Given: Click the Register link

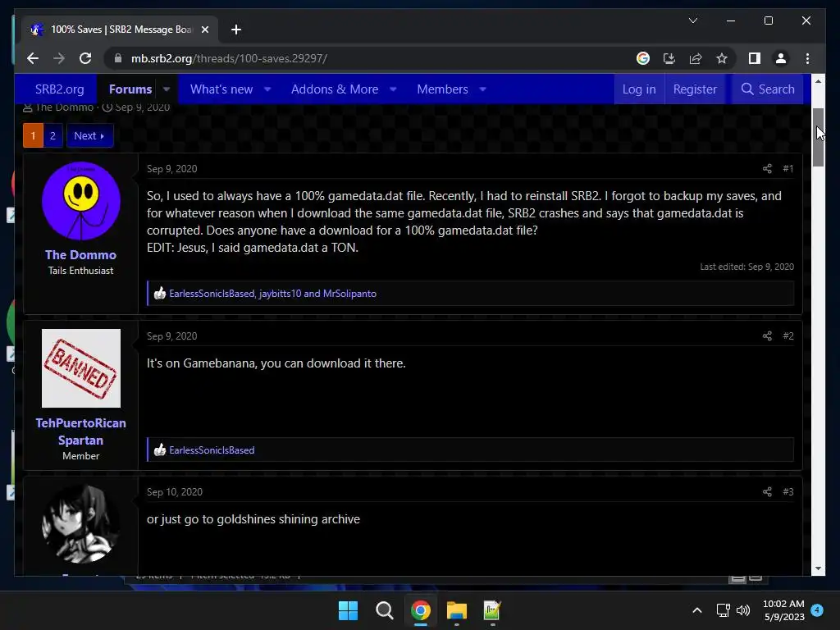Looking at the screenshot, I should (695, 89).
